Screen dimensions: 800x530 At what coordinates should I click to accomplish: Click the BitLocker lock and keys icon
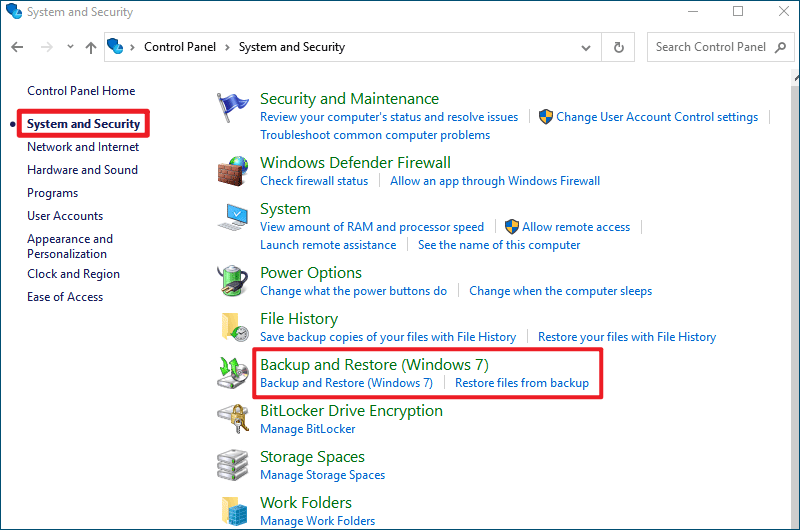[x=233, y=419]
